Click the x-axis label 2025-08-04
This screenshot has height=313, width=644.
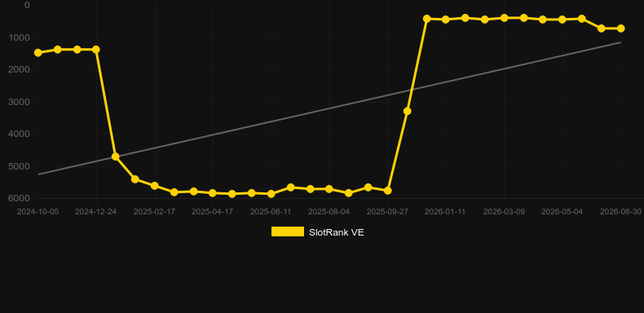329,212
